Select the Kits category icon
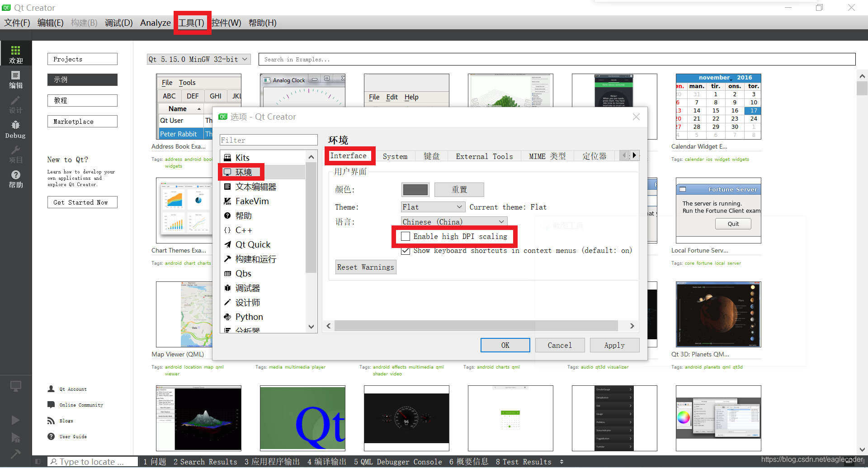The height and width of the screenshot is (468, 868). point(227,158)
